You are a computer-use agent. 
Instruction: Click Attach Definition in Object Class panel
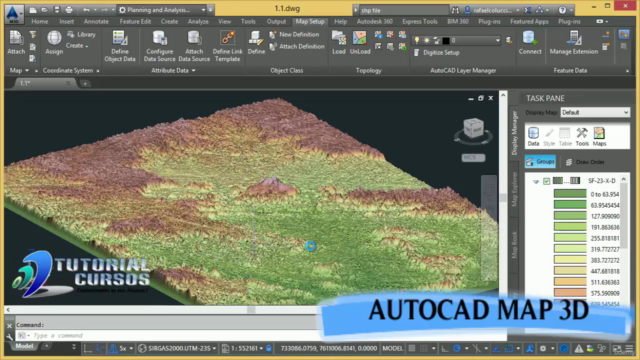click(x=297, y=47)
